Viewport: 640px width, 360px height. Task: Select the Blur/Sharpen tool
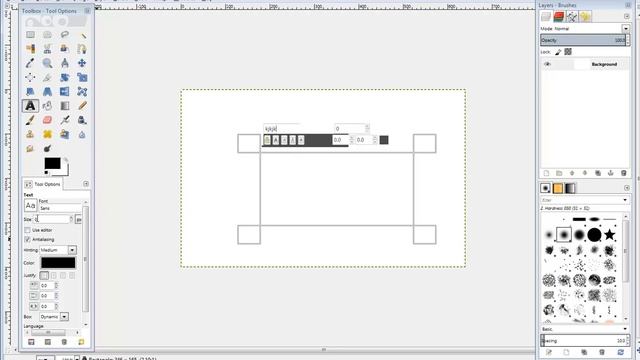82,134
